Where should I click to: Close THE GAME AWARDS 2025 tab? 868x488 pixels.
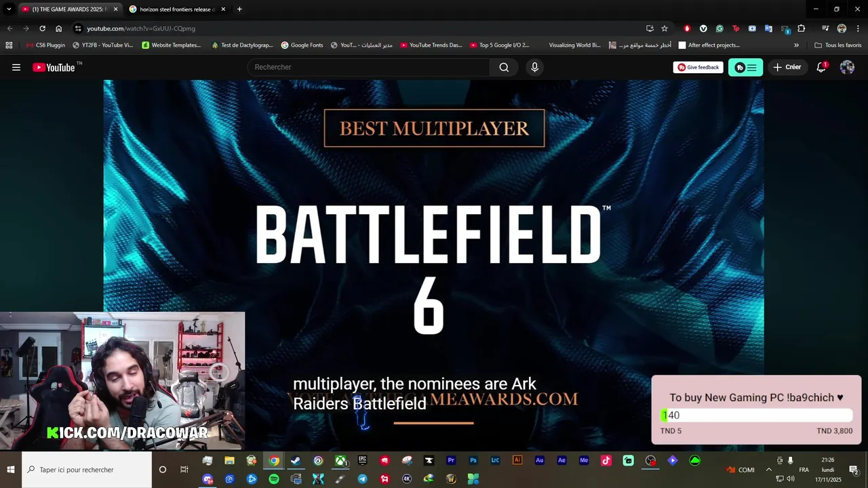click(115, 9)
